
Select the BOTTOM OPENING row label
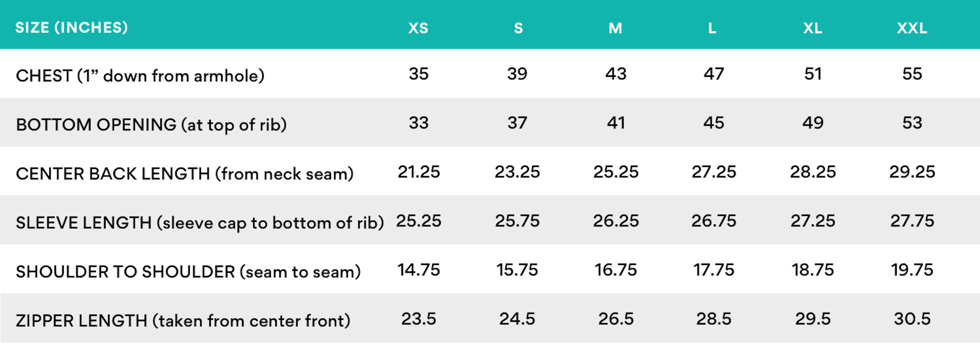[x=151, y=124]
